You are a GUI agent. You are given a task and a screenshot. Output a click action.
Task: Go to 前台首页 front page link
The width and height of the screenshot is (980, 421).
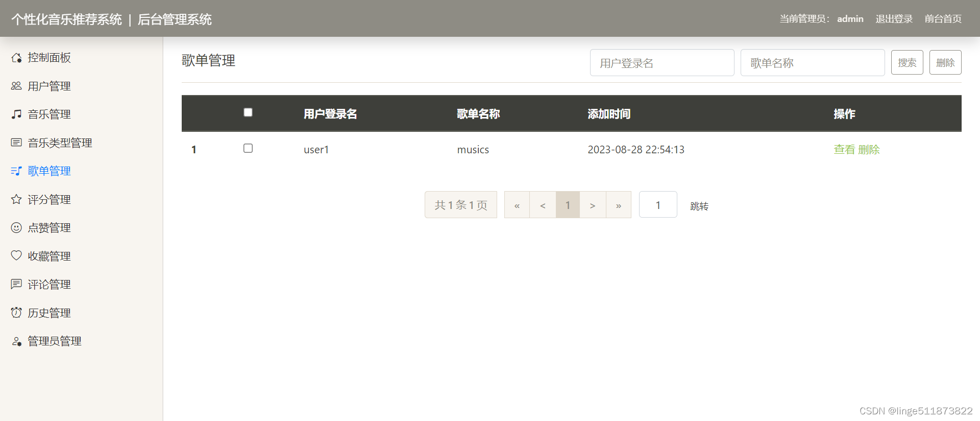click(943, 19)
